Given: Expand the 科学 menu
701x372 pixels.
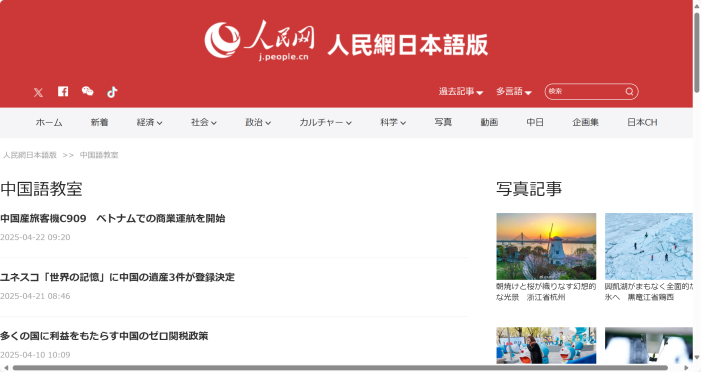Looking at the screenshot, I should click(393, 123).
